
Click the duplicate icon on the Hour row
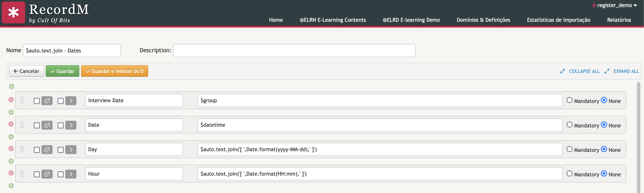pos(47,174)
